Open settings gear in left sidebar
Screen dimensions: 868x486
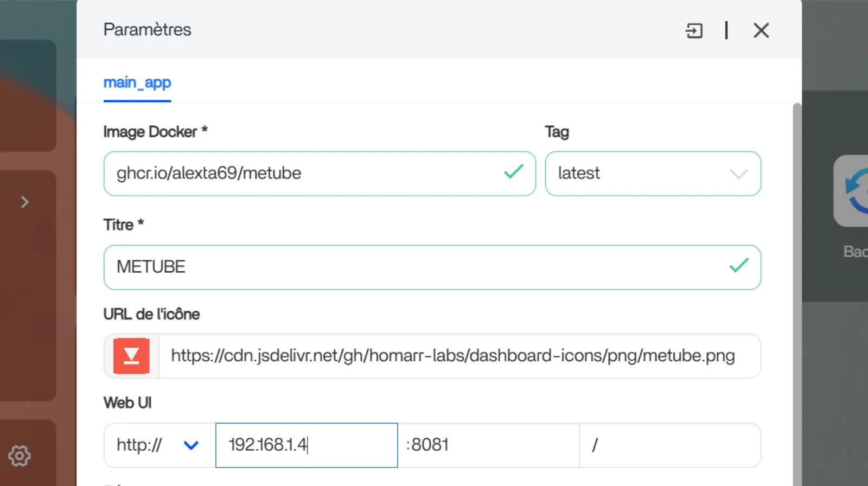point(20,456)
